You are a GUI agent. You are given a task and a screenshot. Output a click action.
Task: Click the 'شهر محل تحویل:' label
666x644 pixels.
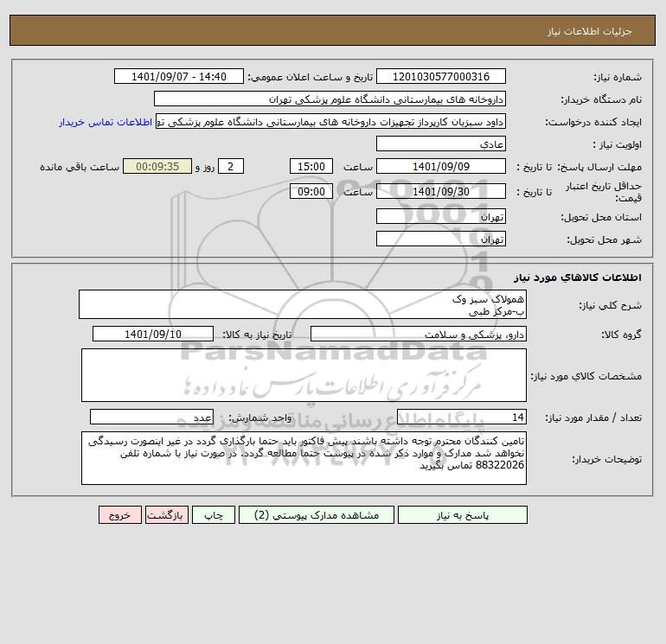coord(605,239)
